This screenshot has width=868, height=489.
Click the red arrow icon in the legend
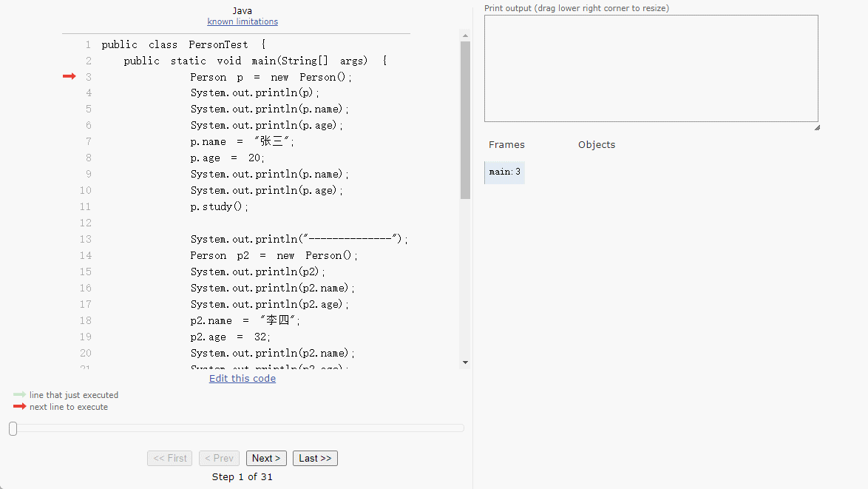19,406
